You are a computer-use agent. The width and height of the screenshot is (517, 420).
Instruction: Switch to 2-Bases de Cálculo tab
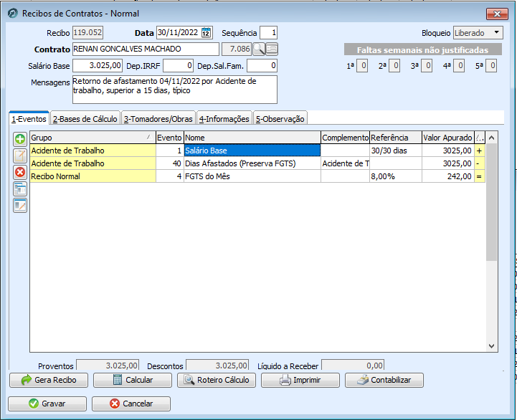[x=85, y=119]
